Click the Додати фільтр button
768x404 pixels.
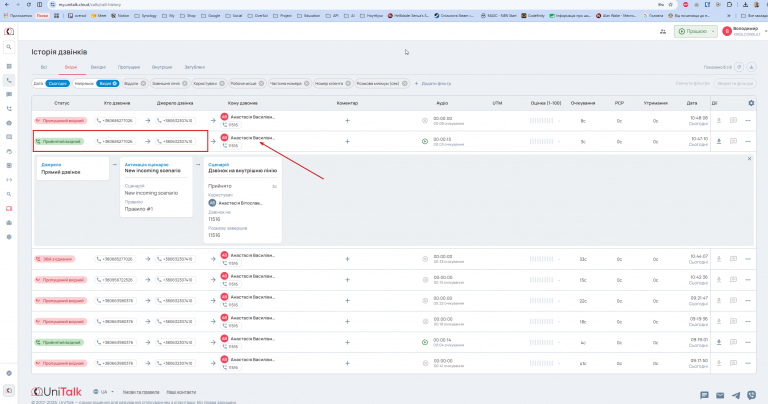point(433,83)
